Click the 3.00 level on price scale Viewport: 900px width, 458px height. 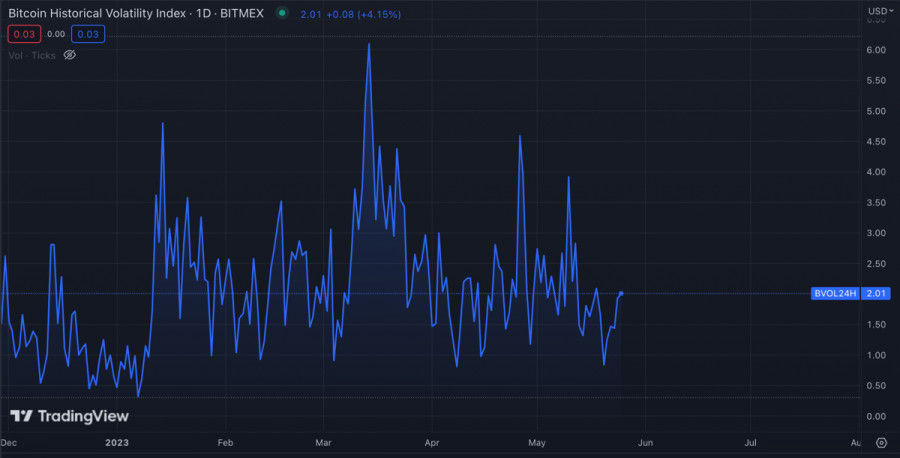click(x=878, y=233)
